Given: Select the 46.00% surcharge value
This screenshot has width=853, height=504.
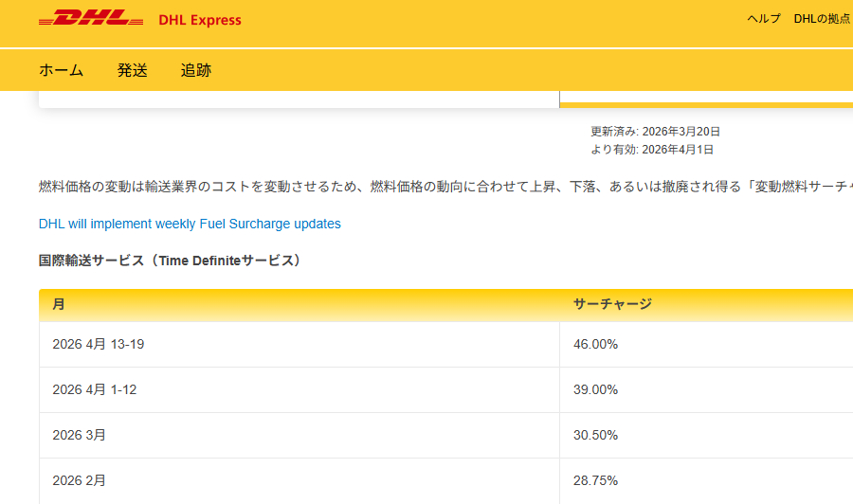Looking at the screenshot, I should pyautogui.click(x=596, y=344).
